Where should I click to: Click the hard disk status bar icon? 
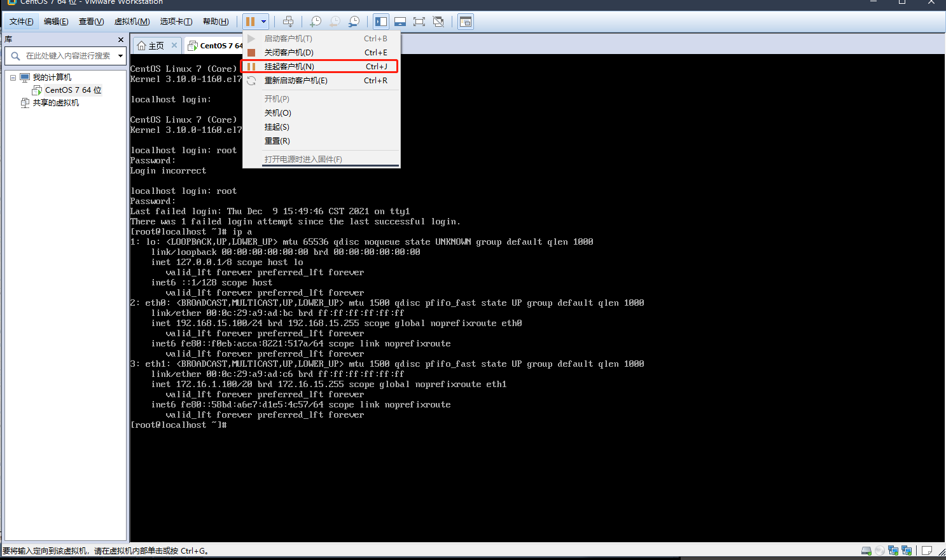pos(866,550)
